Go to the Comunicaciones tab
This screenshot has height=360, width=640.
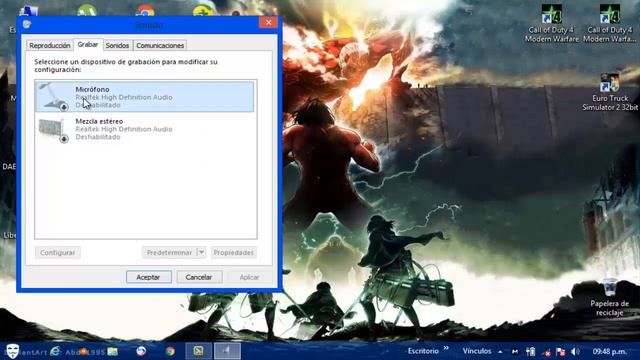pos(160,45)
